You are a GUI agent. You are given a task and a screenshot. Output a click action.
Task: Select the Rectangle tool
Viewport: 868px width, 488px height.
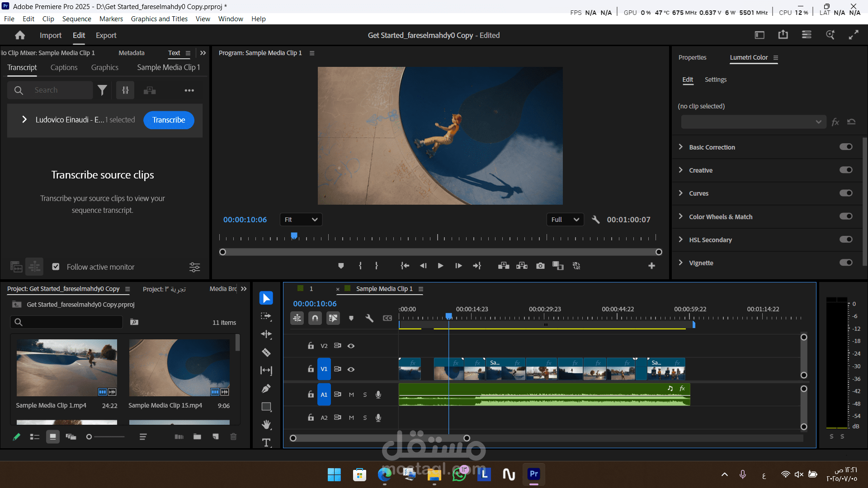pyautogui.click(x=266, y=407)
